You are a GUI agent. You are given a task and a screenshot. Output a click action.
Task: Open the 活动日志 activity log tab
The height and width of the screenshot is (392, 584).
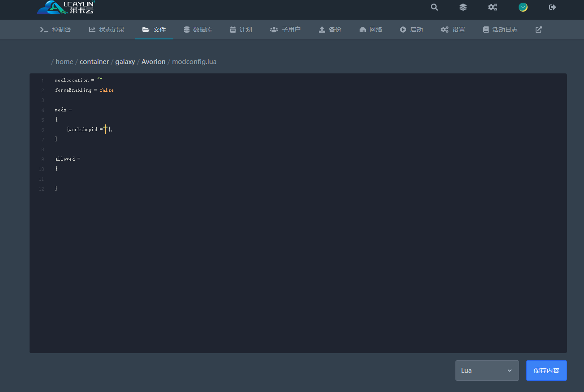coord(500,30)
